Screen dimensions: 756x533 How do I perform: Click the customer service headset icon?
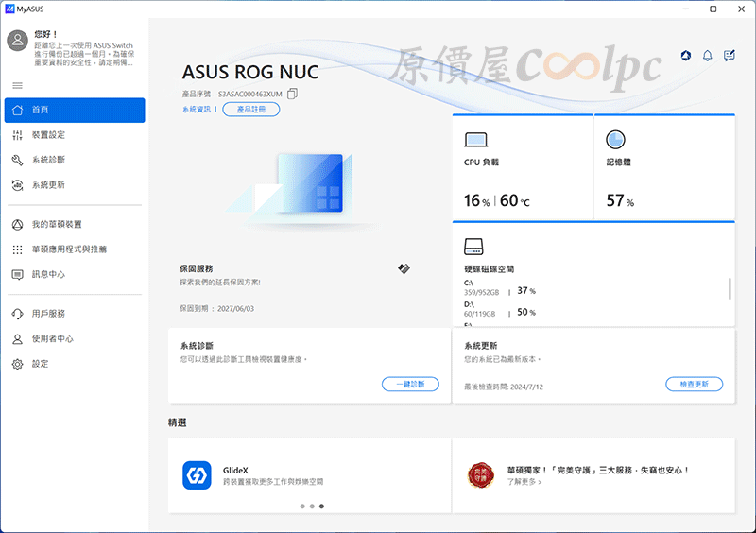coord(17,314)
